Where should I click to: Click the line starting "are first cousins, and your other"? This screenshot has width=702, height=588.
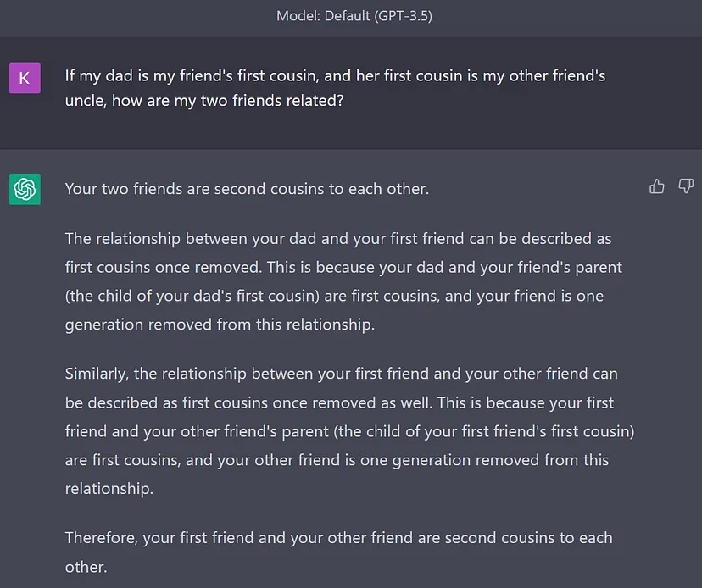(x=337, y=460)
